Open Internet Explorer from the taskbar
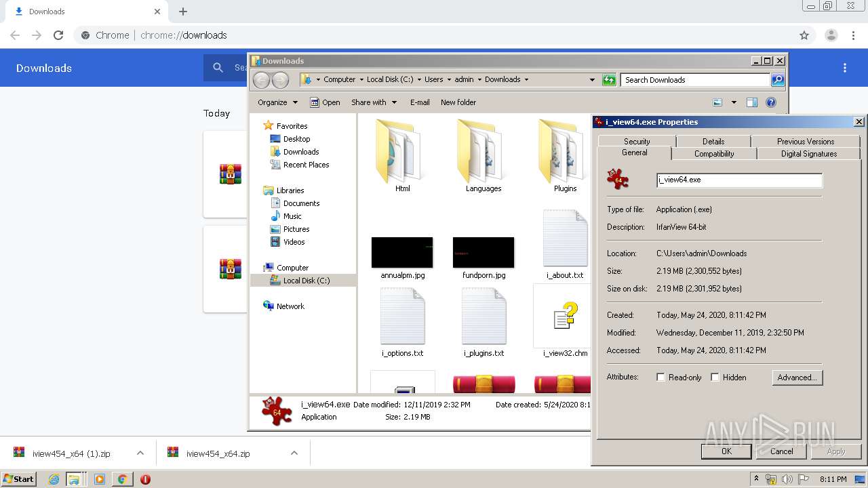The image size is (868, 488). point(54,479)
